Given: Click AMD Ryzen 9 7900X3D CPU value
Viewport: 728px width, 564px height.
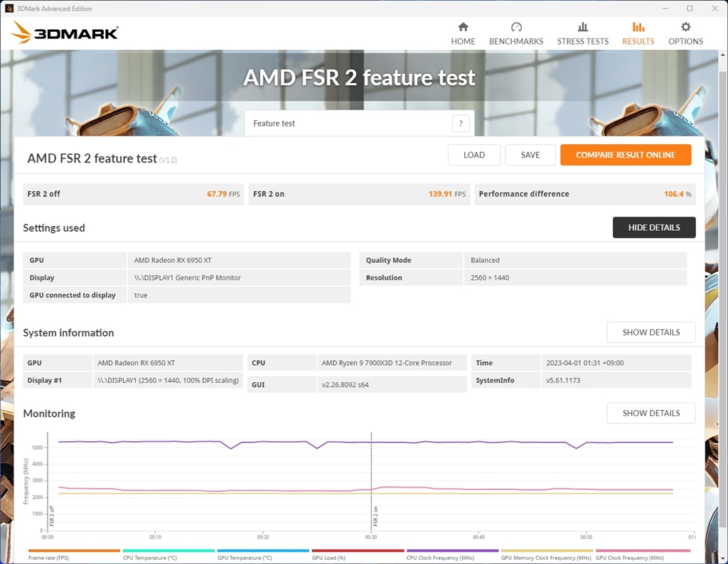Looking at the screenshot, I should [x=387, y=363].
